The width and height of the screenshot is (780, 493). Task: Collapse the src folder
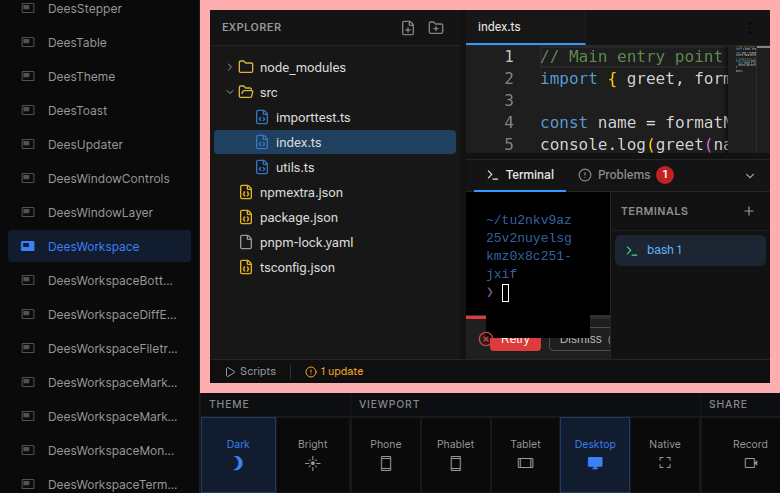point(230,92)
